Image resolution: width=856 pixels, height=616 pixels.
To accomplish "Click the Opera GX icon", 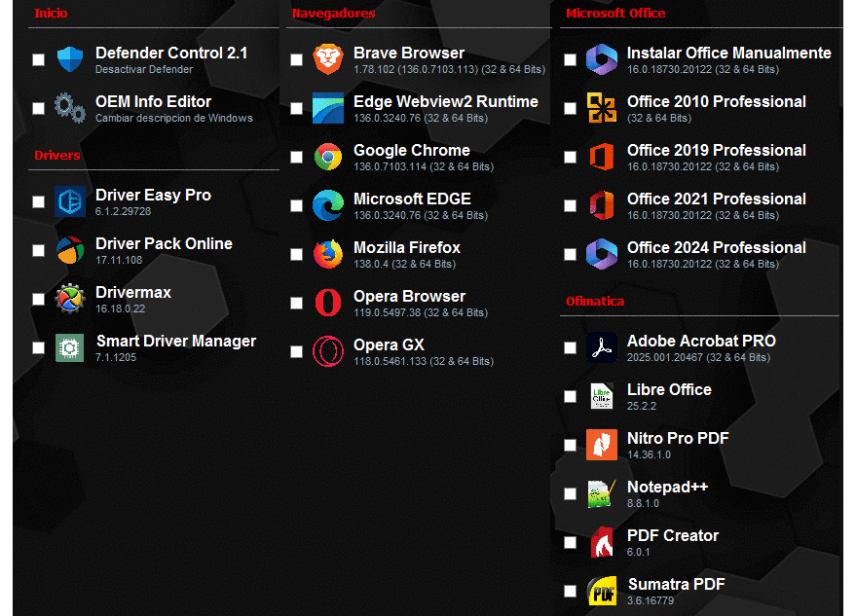I will point(328,351).
